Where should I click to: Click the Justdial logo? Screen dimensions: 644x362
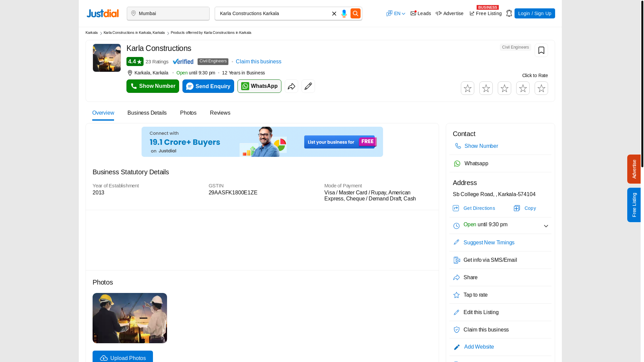pyautogui.click(x=103, y=13)
